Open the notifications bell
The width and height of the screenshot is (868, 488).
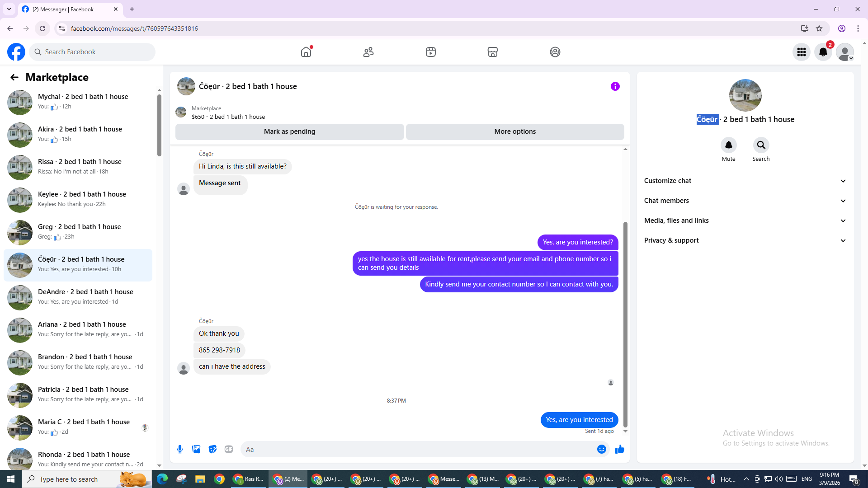[x=823, y=52]
